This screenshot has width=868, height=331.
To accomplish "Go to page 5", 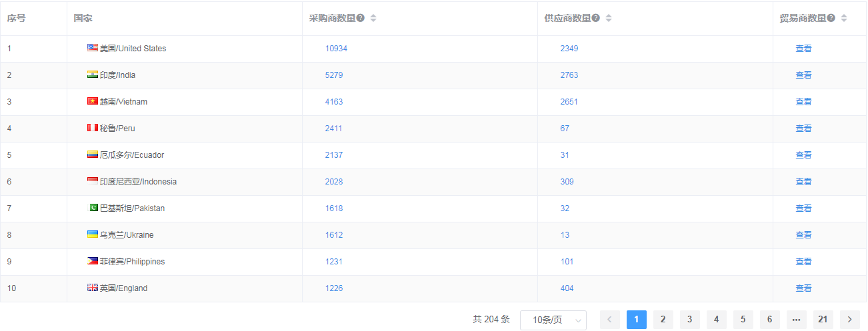I will click(743, 320).
